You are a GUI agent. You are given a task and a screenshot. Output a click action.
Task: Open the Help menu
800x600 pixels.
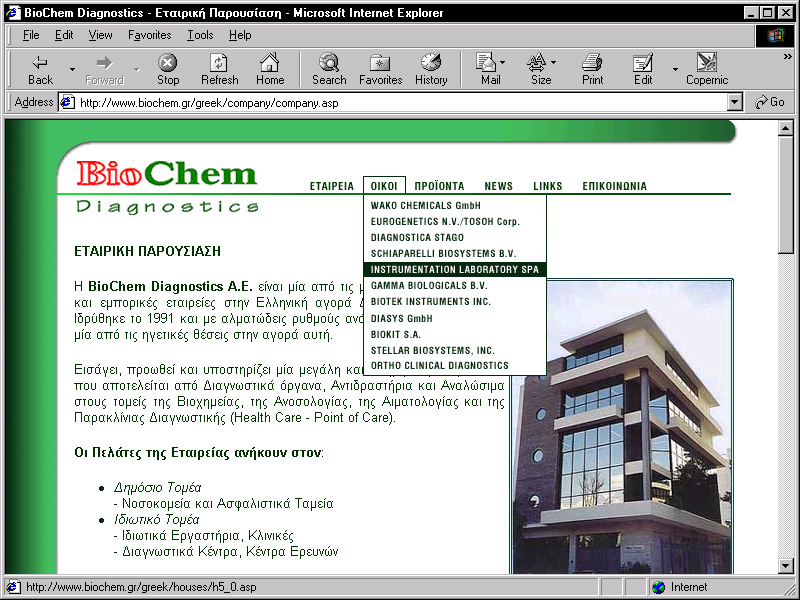[240, 35]
